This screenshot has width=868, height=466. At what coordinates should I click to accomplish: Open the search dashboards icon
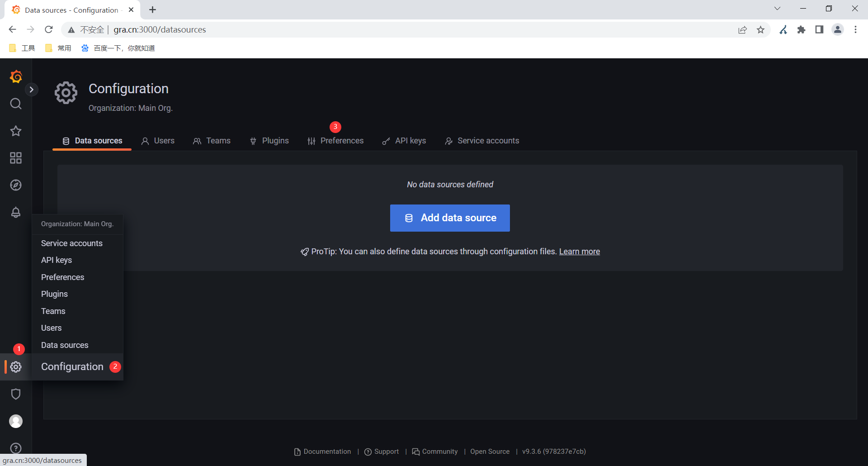tap(16, 104)
